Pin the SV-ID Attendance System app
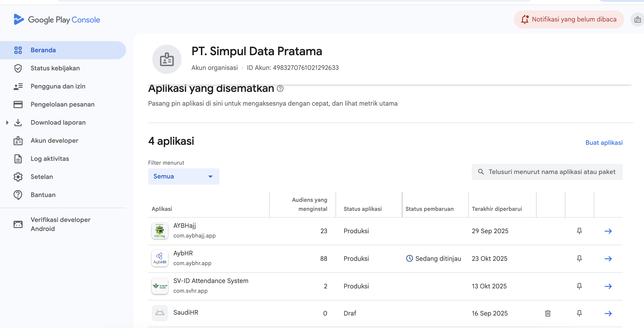The width and height of the screenshot is (644, 328). point(579,286)
